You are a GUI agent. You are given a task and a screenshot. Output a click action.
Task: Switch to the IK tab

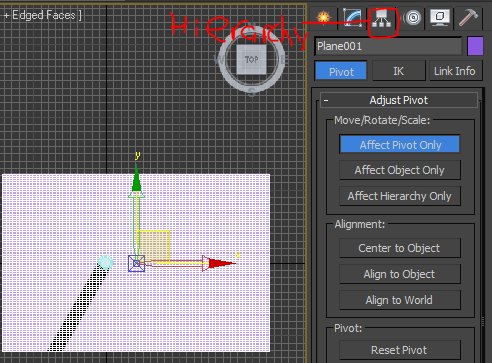(399, 71)
